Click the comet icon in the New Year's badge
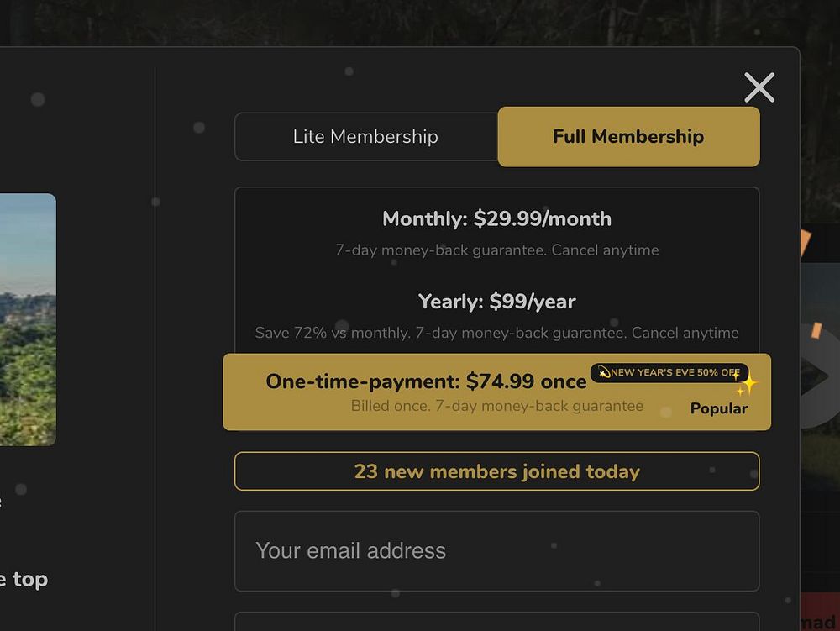The height and width of the screenshot is (631, 840). (604, 373)
